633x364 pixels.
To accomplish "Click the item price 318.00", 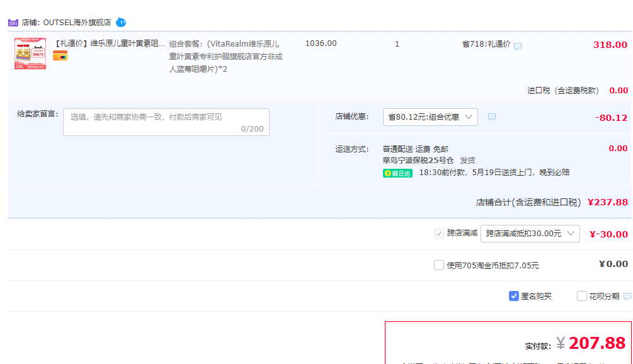I will [x=610, y=45].
